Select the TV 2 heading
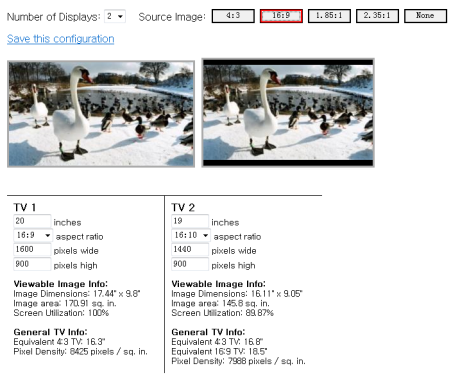 point(183,207)
